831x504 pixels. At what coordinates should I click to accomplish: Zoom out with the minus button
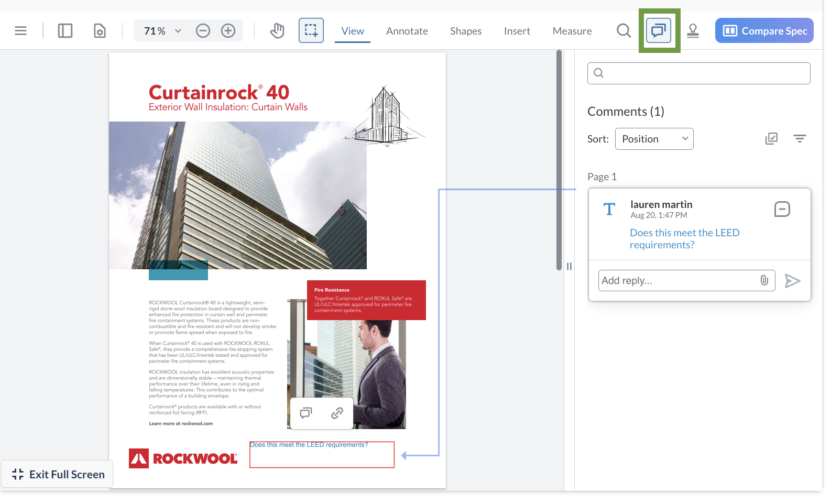pyautogui.click(x=203, y=31)
